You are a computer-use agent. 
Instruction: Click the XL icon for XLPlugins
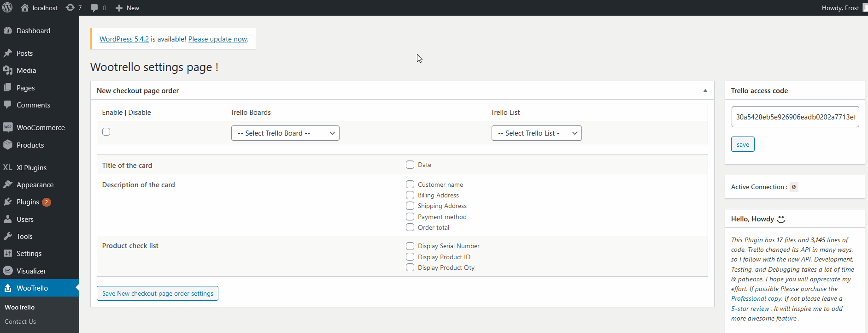(x=8, y=167)
